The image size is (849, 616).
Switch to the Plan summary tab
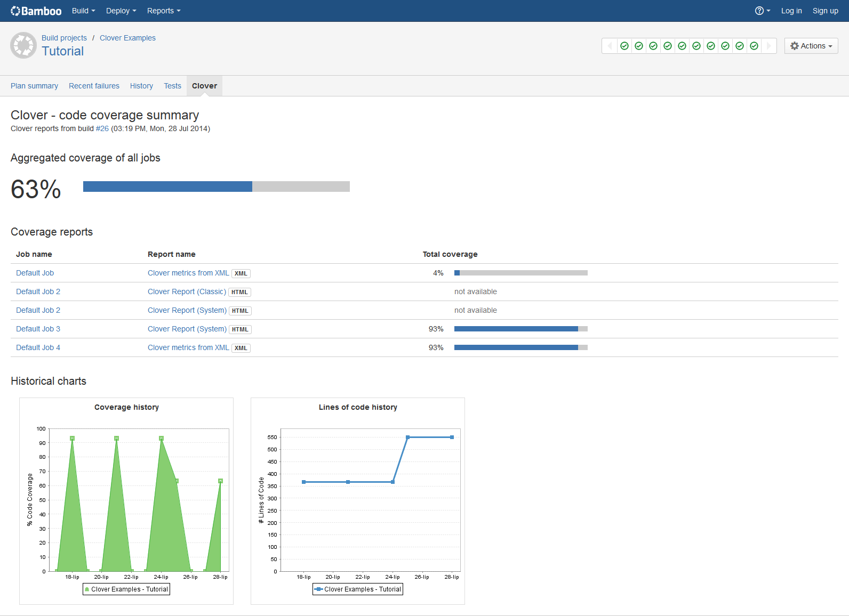tap(34, 86)
